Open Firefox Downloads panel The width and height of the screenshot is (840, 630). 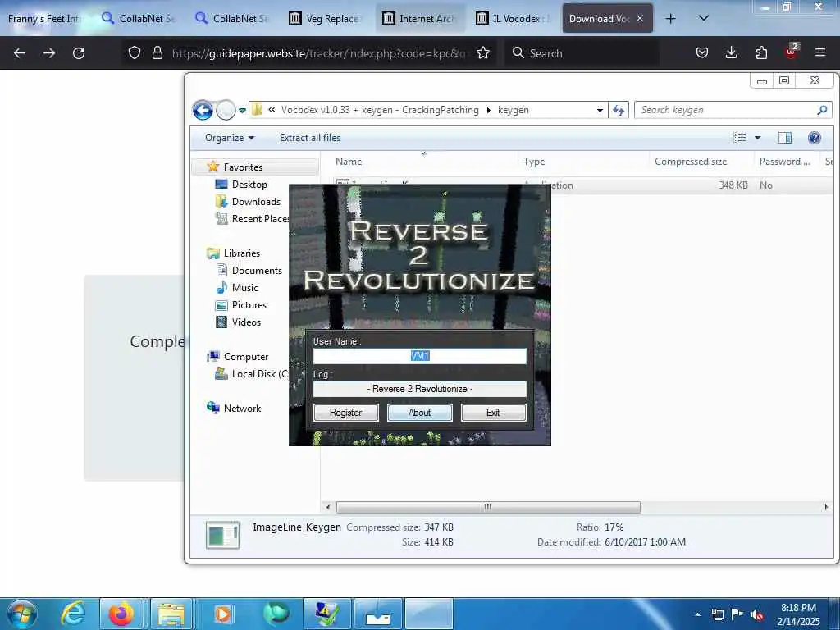click(731, 53)
